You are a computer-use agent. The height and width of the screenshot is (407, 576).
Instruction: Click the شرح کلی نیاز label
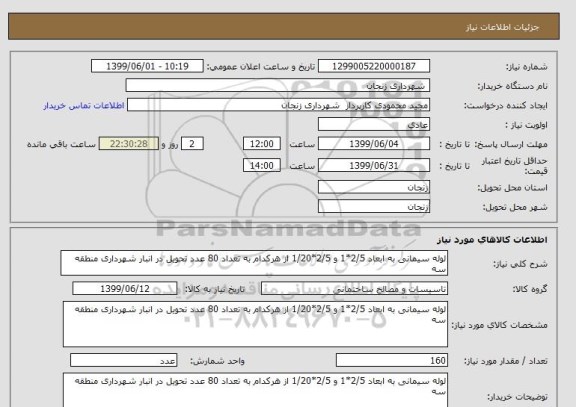coord(520,264)
